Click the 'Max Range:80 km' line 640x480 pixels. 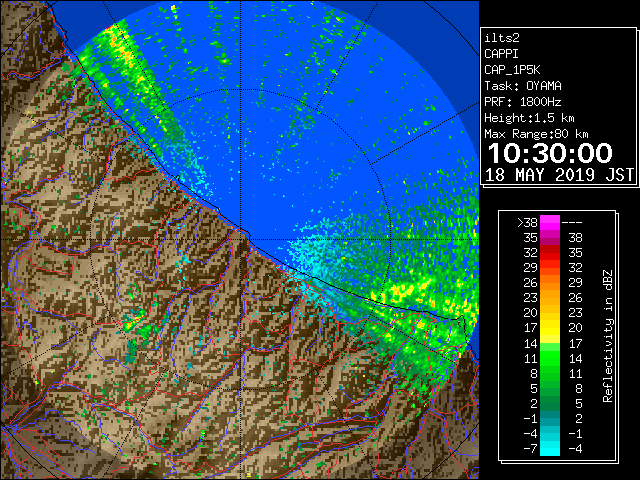click(536, 134)
